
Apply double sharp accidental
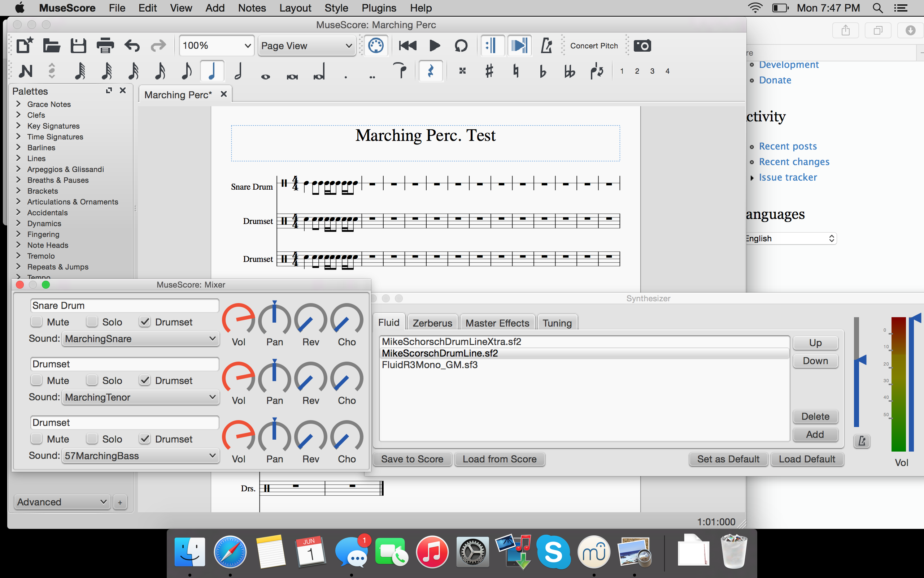(462, 71)
